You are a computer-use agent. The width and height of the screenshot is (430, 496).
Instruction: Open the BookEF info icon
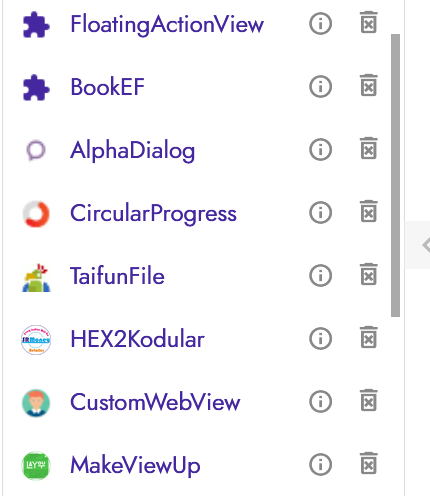(320, 87)
